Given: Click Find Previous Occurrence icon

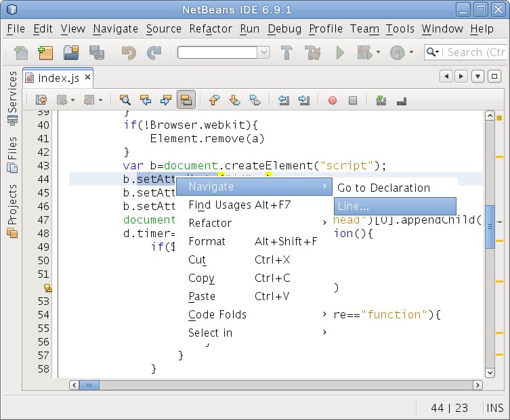Looking at the screenshot, I should pos(146,100).
